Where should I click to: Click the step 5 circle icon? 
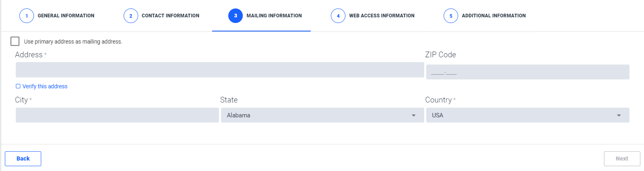[x=451, y=16]
